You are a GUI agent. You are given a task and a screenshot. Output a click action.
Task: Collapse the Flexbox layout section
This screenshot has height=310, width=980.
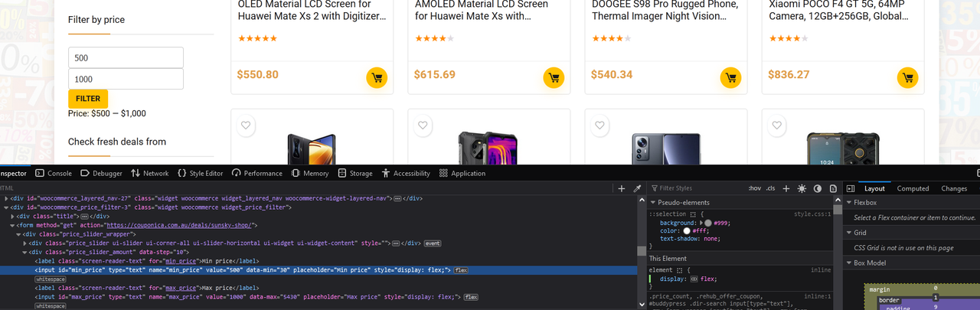point(850,203)
